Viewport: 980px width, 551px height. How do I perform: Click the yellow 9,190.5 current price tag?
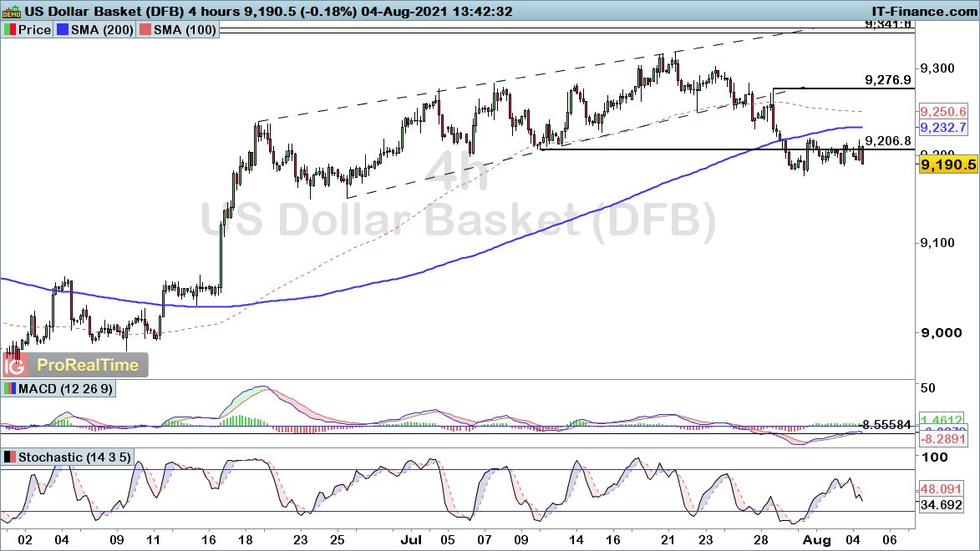pos(947,164)
